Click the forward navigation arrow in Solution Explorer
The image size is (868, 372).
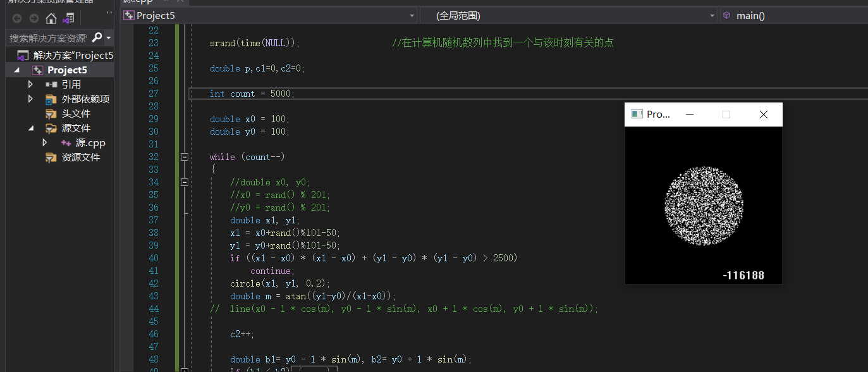pyautogui.click(x=34, y=18)
